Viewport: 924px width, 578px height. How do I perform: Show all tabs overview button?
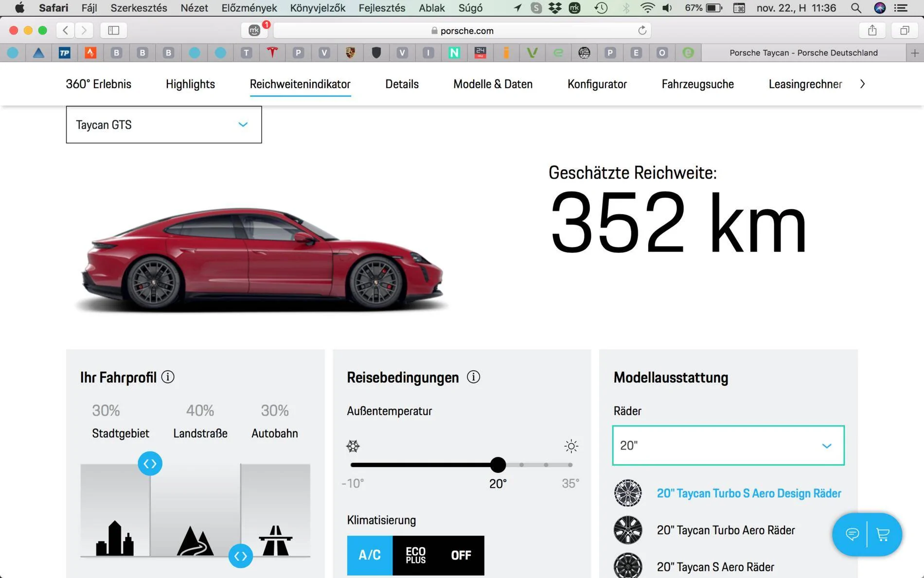905,30
